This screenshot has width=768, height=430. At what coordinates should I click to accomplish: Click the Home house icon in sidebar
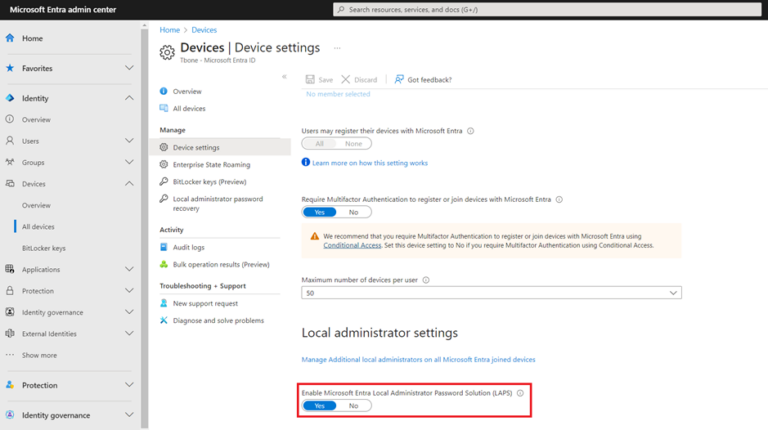[x=10, y=38]
